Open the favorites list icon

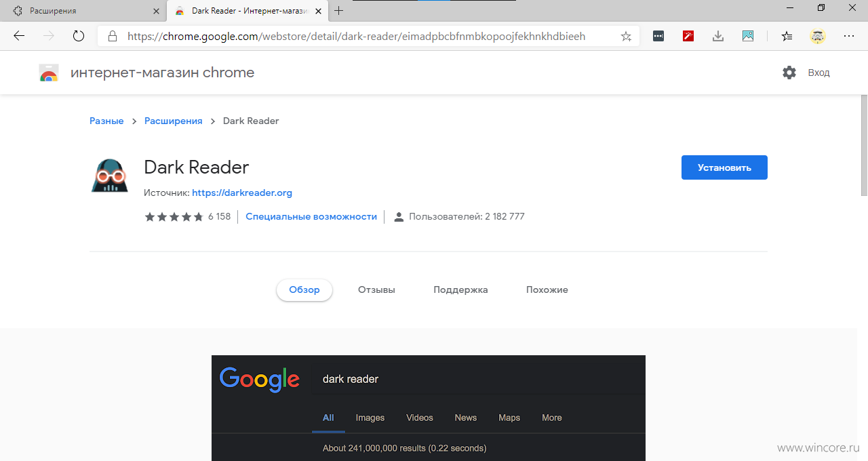[x=787, y=36]
